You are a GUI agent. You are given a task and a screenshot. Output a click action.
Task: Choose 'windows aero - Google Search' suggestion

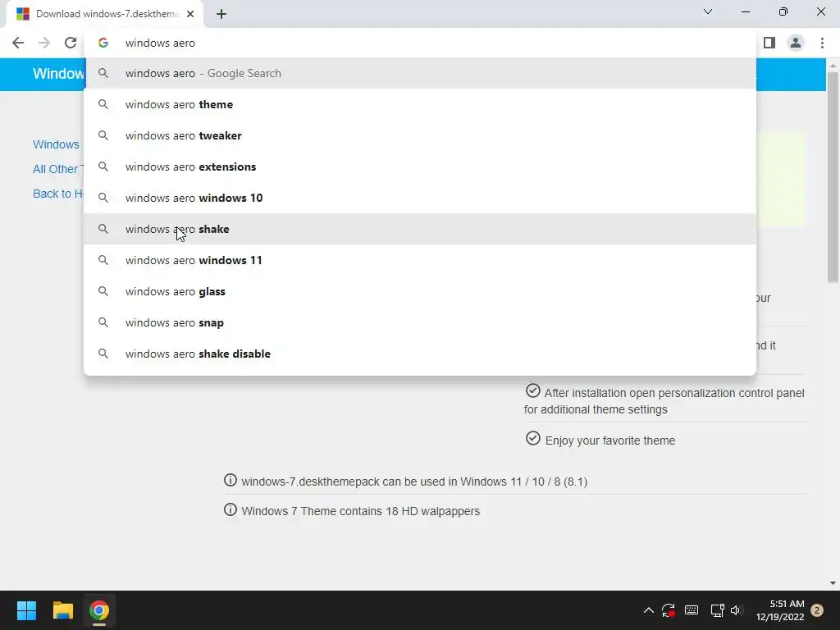[x=420, y=73]
